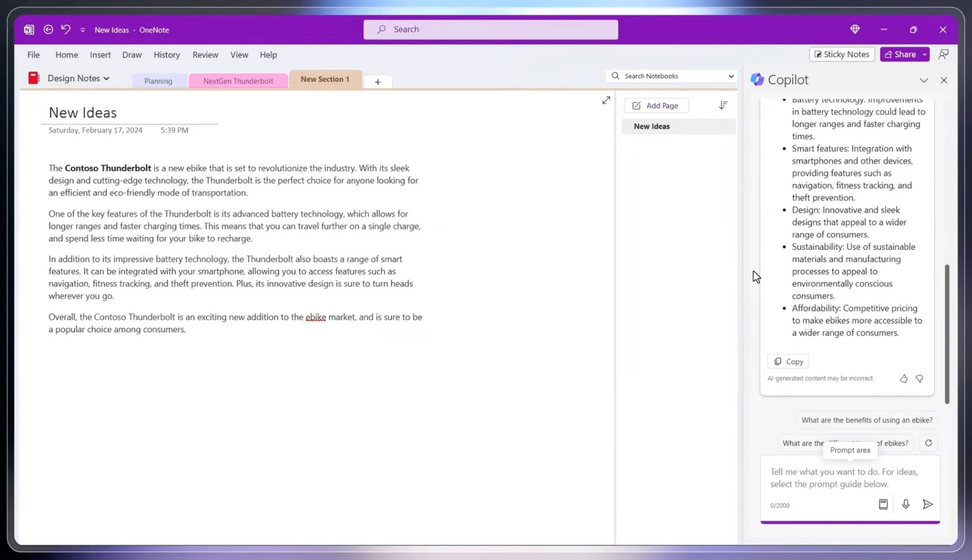This screenshot has height=560, width=972.
Task: Click the full page view expand icon
Action: [606, 101]
